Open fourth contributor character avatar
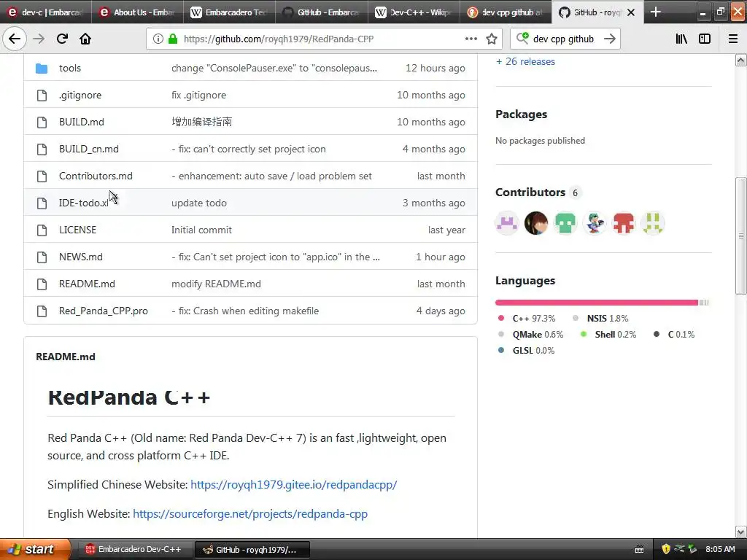Screen dimensions: 747x560 (x=595, y=223)
